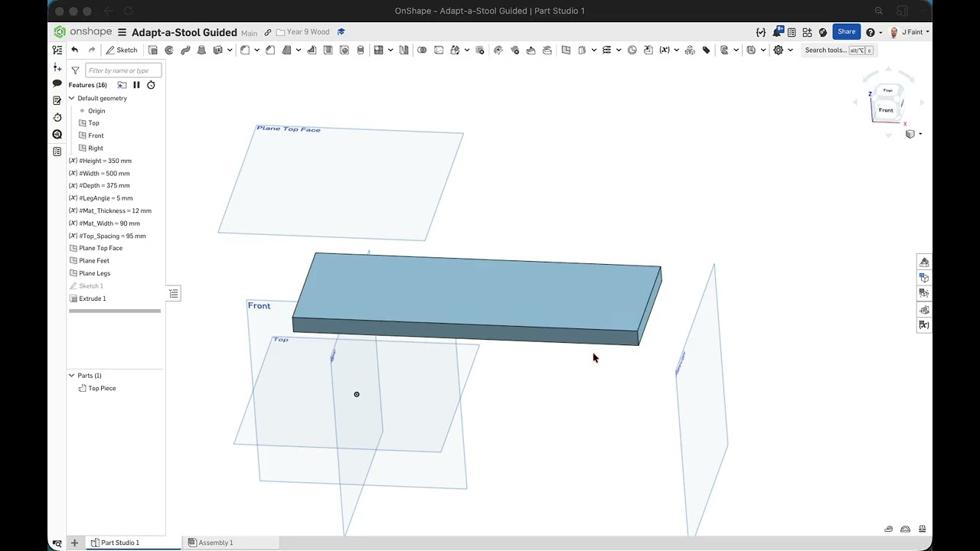Viewport: 980px width, 551px height.
Task: Pause feature regeneration with rollback icon
Action: [x=136, y=85]
